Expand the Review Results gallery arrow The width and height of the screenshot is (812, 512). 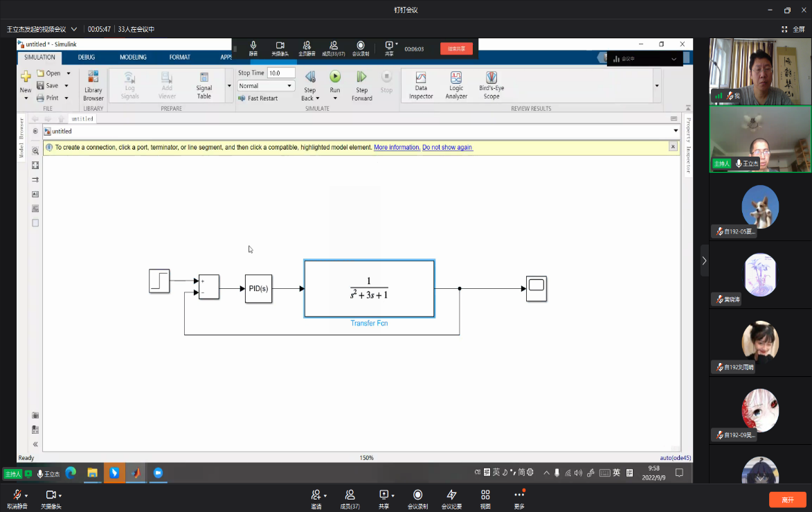657,85
